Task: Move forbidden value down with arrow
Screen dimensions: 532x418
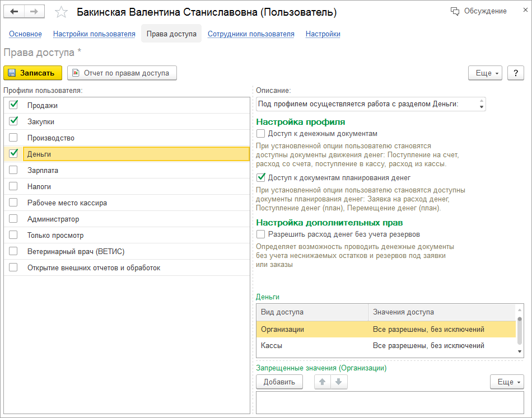Action: pyautogui.click(x=339, y=382)
